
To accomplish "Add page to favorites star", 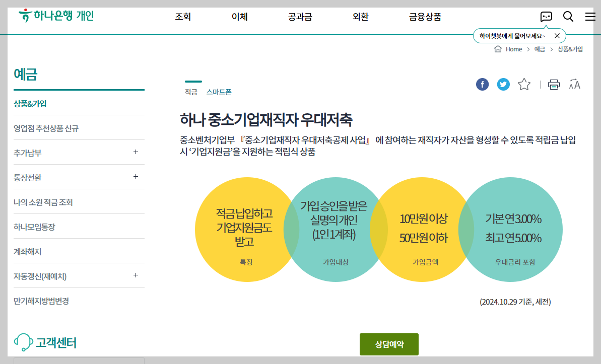I will pos(524,84).
